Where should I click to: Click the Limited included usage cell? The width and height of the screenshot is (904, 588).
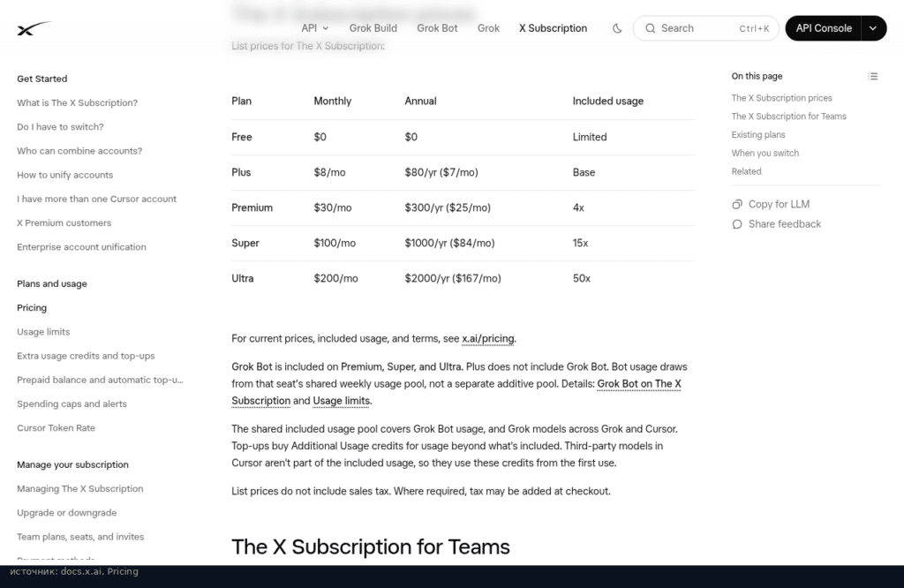coord(589,137)
